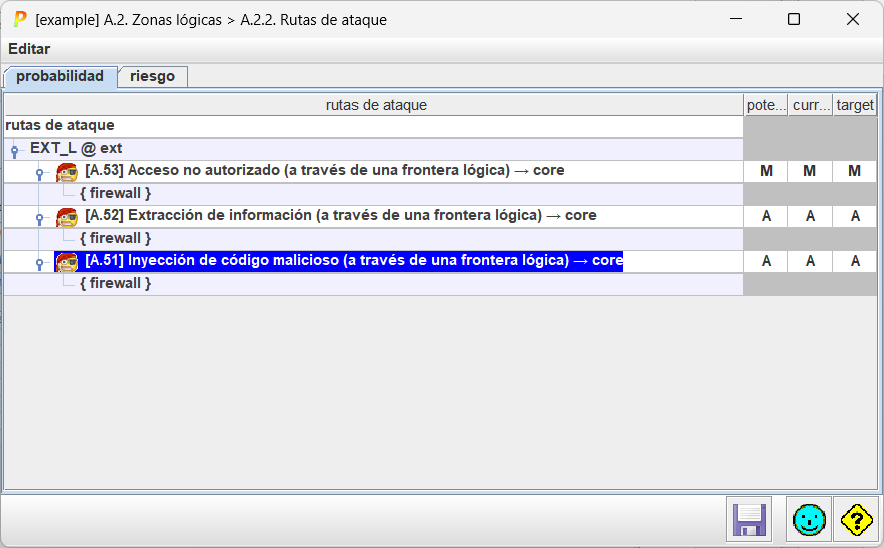Collapse the A.52 attack route node
This screenshot has width=884, height=548.
click(40, 217)
